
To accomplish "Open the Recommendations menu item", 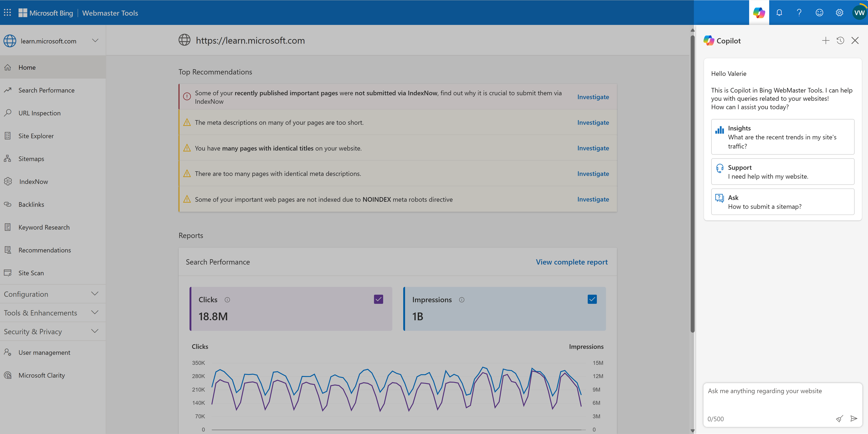I will pos(45,250).
